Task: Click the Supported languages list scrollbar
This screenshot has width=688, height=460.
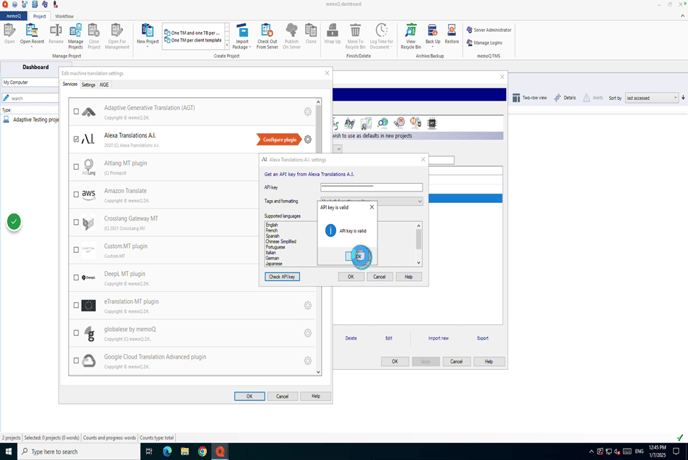Action: tap(419, 244)
